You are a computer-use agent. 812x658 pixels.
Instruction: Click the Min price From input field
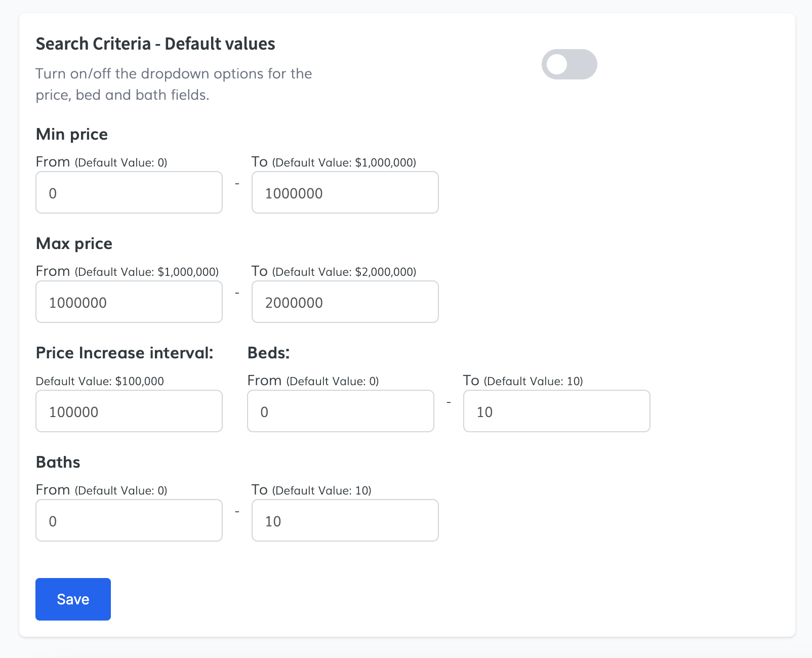click(x=129, y=193)
